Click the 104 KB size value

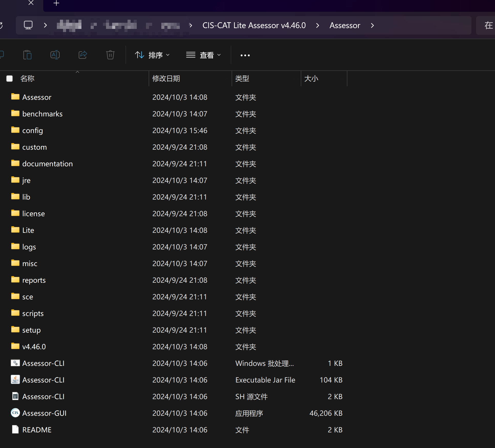[331, 380]
